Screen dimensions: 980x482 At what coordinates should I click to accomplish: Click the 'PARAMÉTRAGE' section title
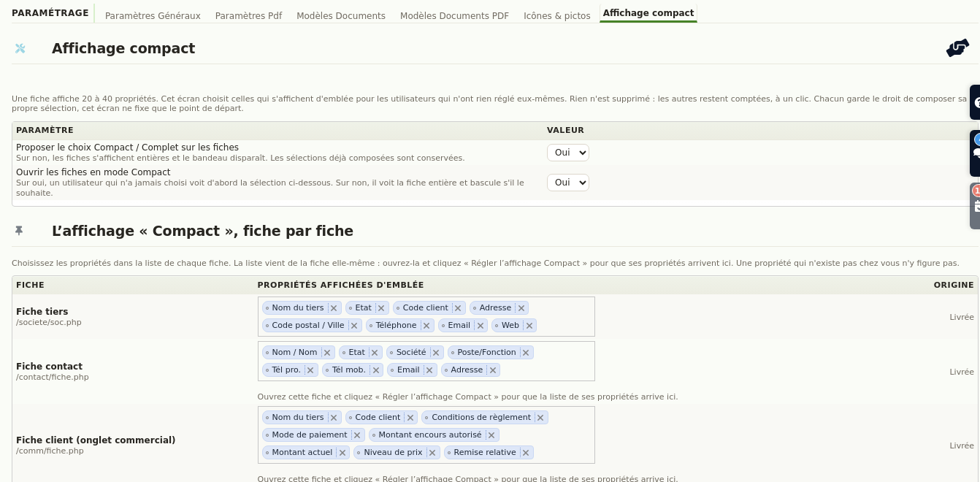pos(50,13)
